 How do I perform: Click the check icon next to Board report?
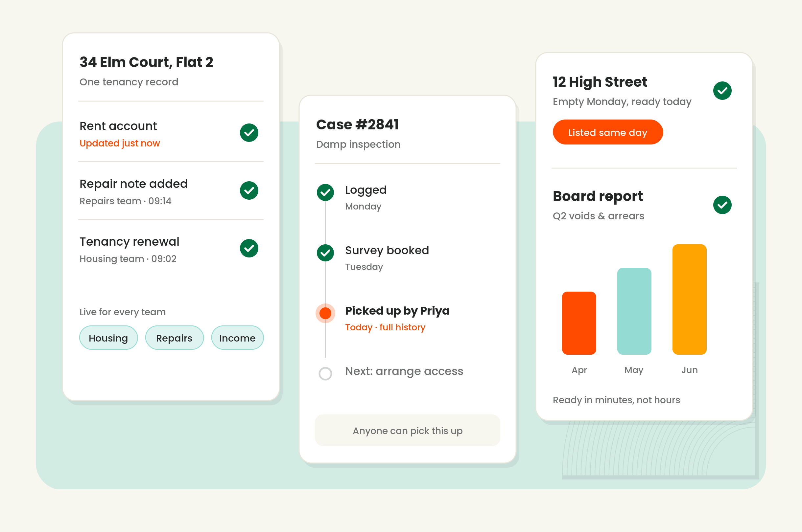722,205
